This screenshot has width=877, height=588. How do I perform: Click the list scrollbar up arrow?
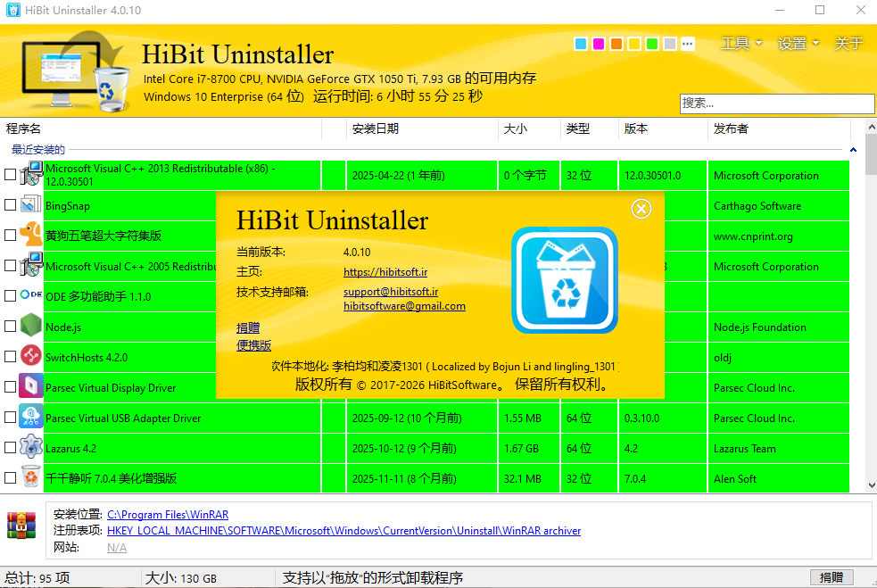pos(872,127)
